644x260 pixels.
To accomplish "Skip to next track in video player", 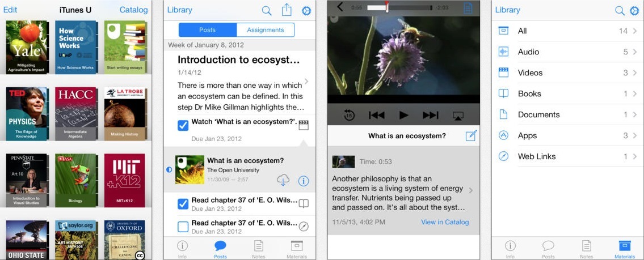I will pyautogui.click(x=431, y=115).
